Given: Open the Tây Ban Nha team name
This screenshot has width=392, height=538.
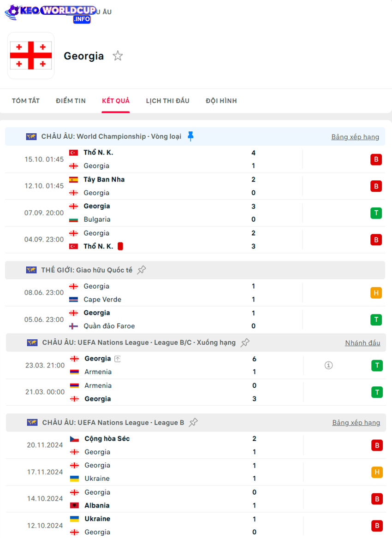Looking at the screenshot, I should tap(104, 179).
